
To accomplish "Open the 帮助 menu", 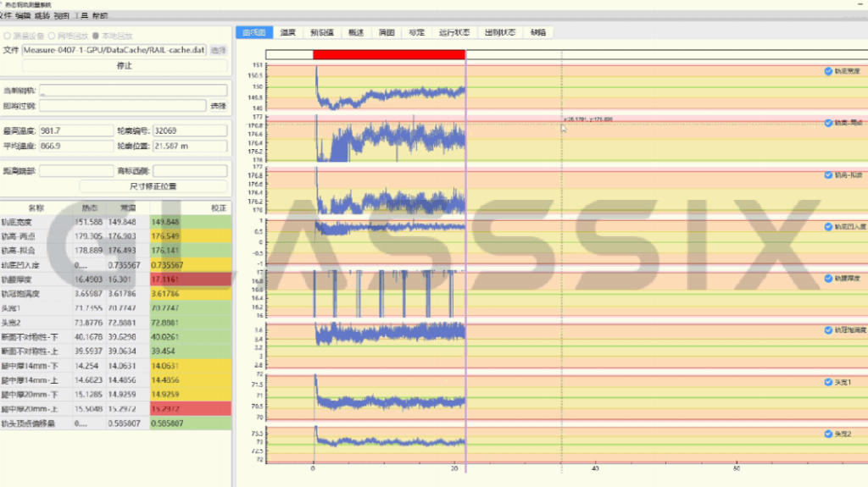I will tap(100, 16).
